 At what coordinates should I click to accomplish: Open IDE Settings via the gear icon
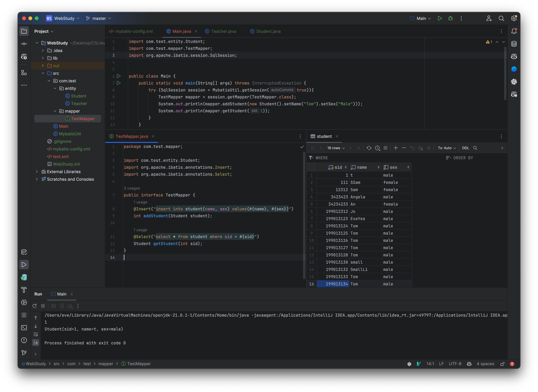514,18
